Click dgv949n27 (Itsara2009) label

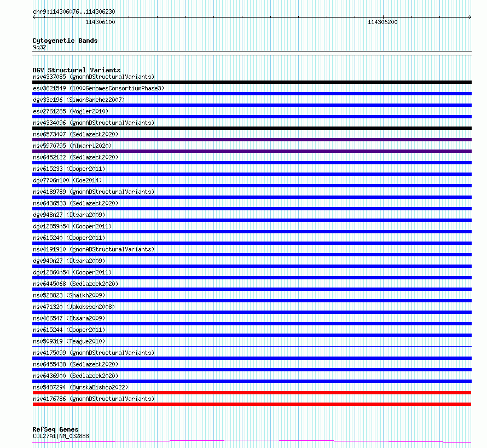(69, 261)
